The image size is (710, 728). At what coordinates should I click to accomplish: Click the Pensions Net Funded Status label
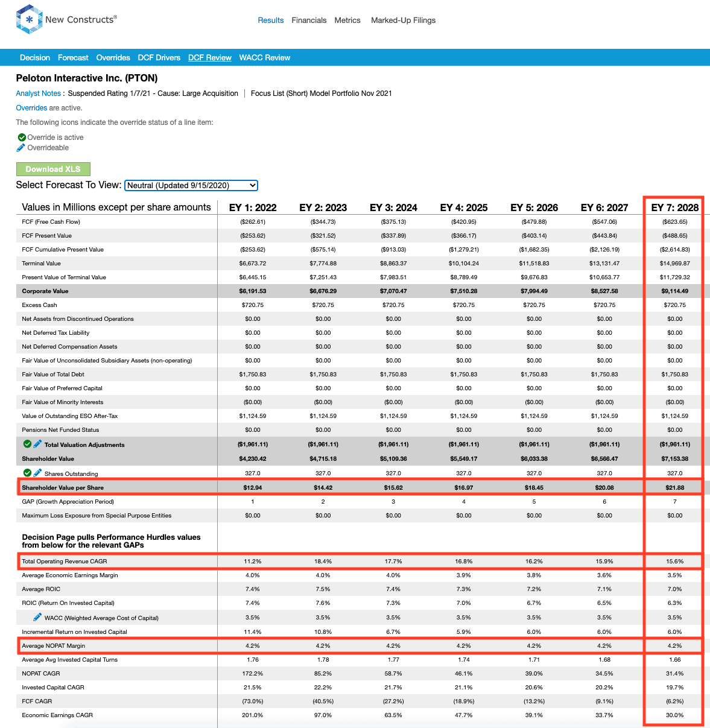coord(60,430)
